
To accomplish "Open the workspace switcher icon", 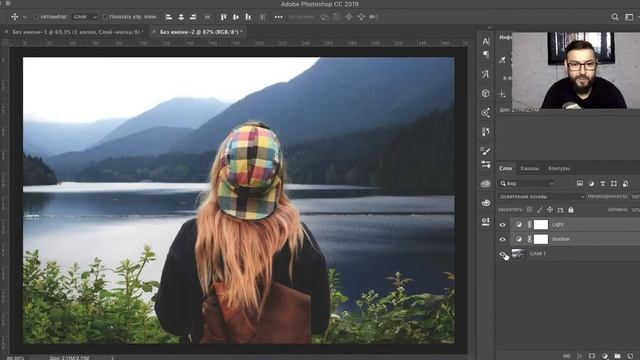I will point(629,17).
